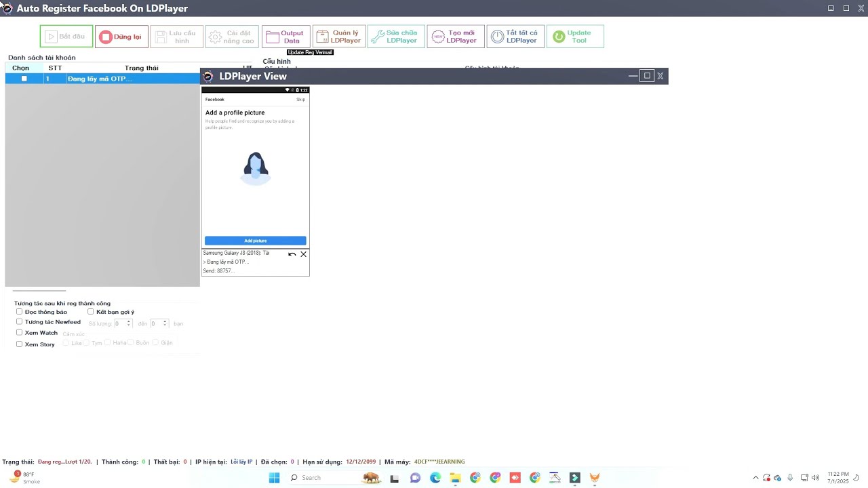Open the red app taskbar icon
Viewport: 868px width, 488px height.
(515, 478)
